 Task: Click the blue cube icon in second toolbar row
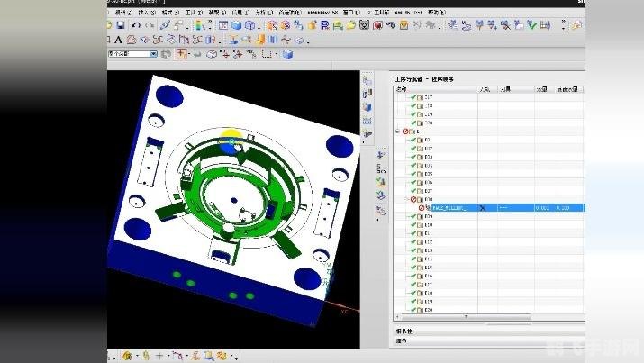click(288, 54)
